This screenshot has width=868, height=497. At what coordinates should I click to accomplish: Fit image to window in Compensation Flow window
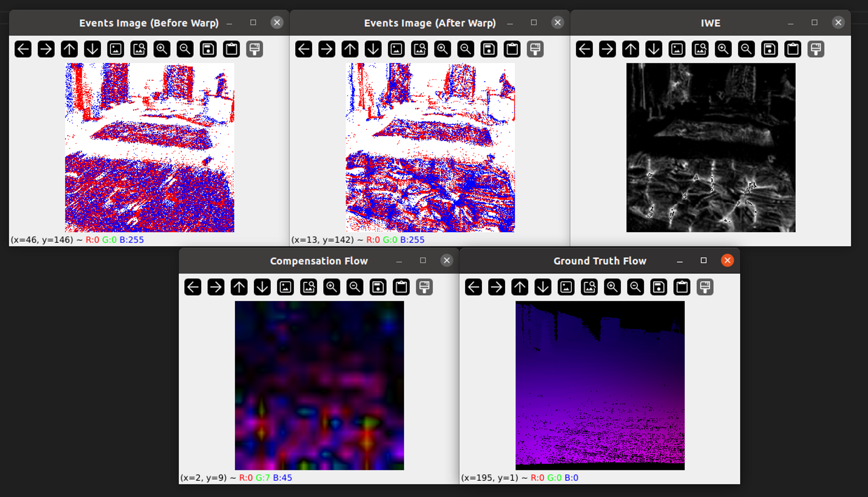tap(309, 287)
